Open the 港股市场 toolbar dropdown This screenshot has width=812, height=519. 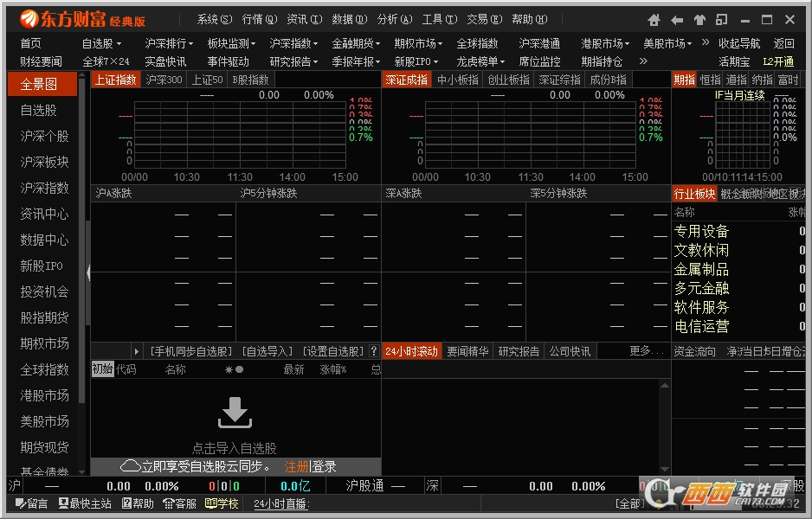[605, 43]
